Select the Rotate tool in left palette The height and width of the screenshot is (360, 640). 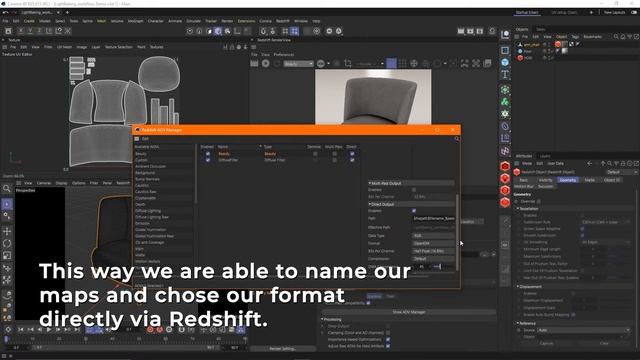pos(7,244)
